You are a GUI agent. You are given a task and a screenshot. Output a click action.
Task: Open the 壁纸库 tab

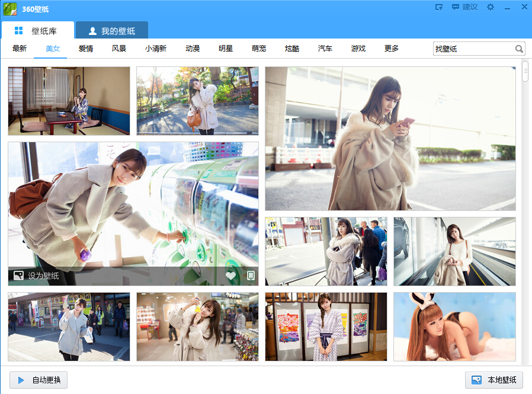(x=37, y=31)
